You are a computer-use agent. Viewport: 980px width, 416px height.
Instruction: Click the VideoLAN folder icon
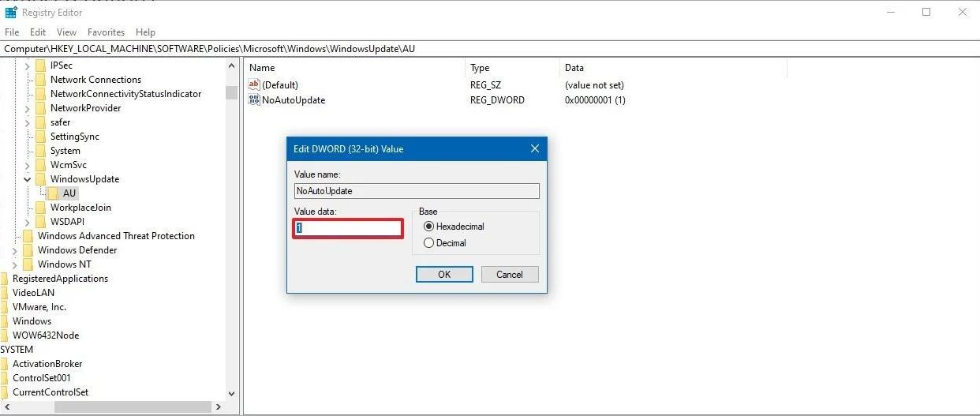click(4, 293)
